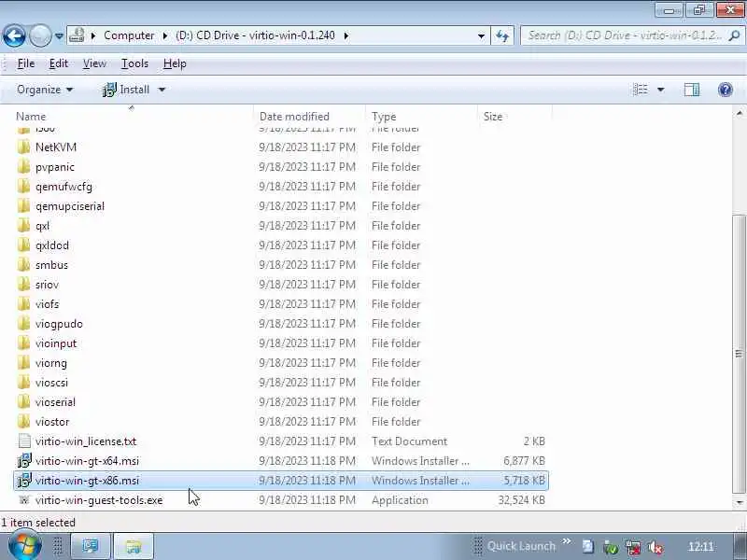
Task: Toggle the preview pane
Action: tap(691, 90)
